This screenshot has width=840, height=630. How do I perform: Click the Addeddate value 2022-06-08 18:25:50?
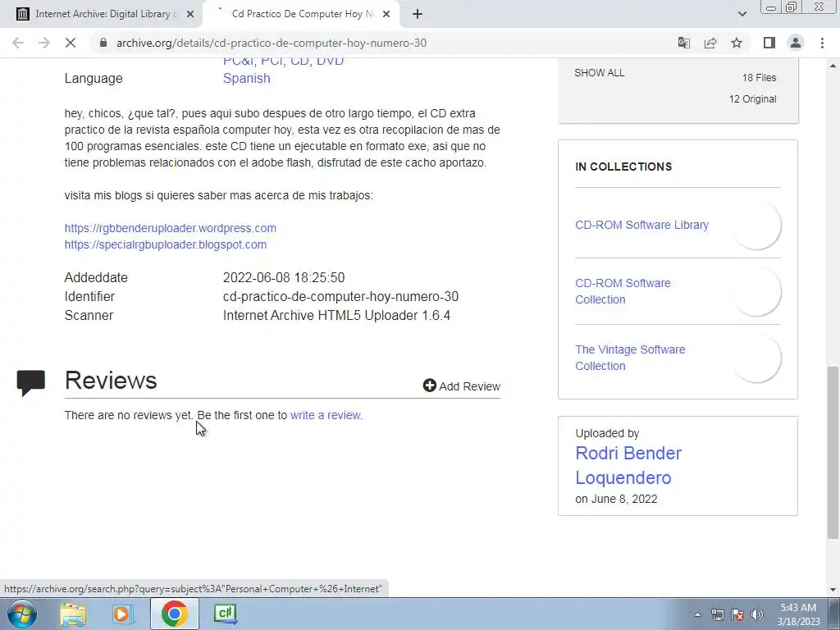pyautogui.click(x=284, y=277)
